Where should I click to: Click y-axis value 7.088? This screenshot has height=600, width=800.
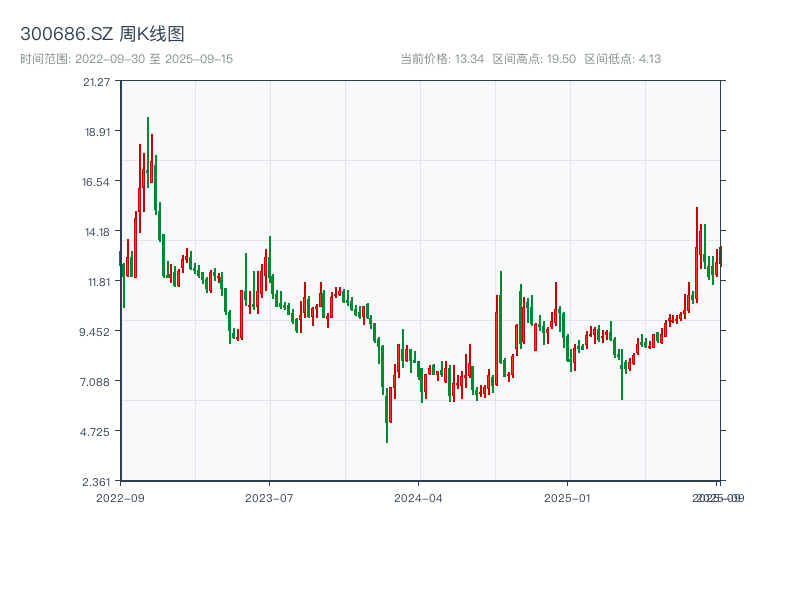pos(94,382)
